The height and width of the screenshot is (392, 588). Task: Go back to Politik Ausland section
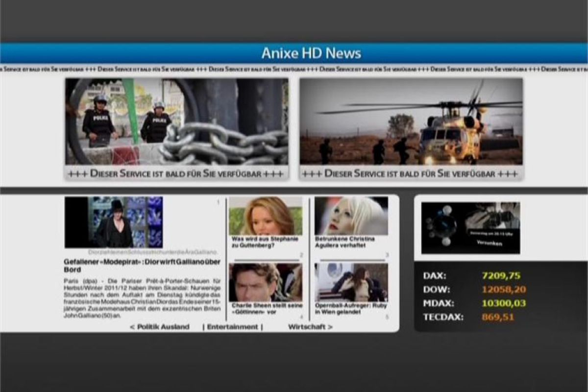click(160, 327)
